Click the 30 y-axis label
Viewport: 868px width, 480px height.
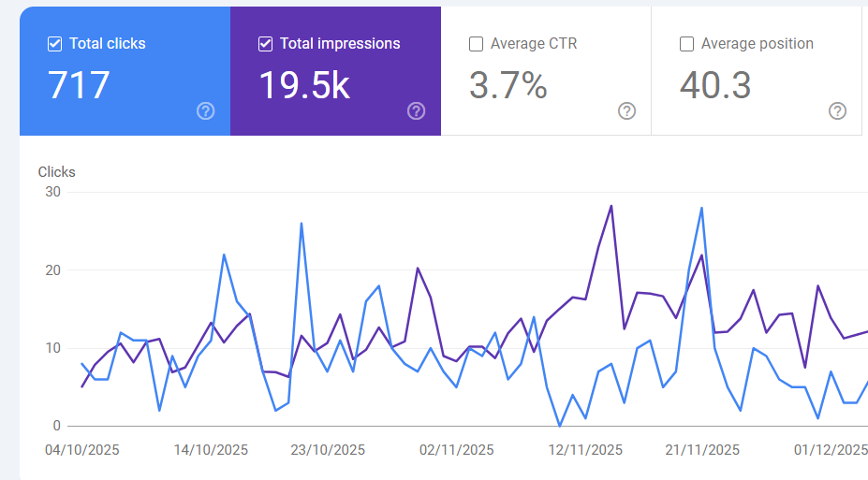tap(52, 192)
